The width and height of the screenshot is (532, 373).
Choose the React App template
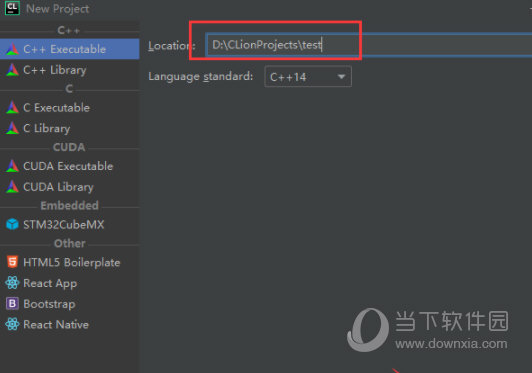(x=70, y=283)
